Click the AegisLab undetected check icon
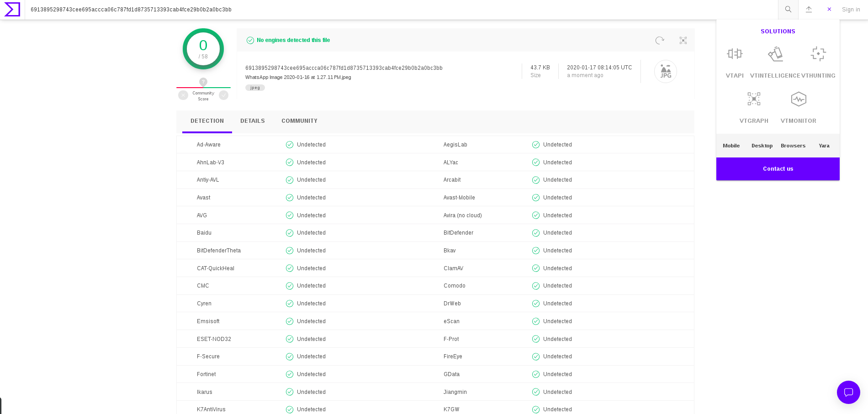The width and height of the screenshot is (868, 414). 536,145
